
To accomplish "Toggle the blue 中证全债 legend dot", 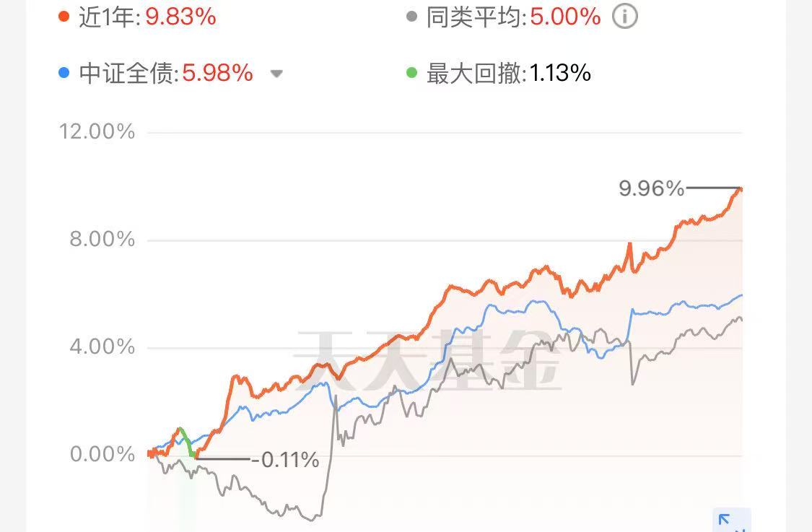I will [64, 72].
